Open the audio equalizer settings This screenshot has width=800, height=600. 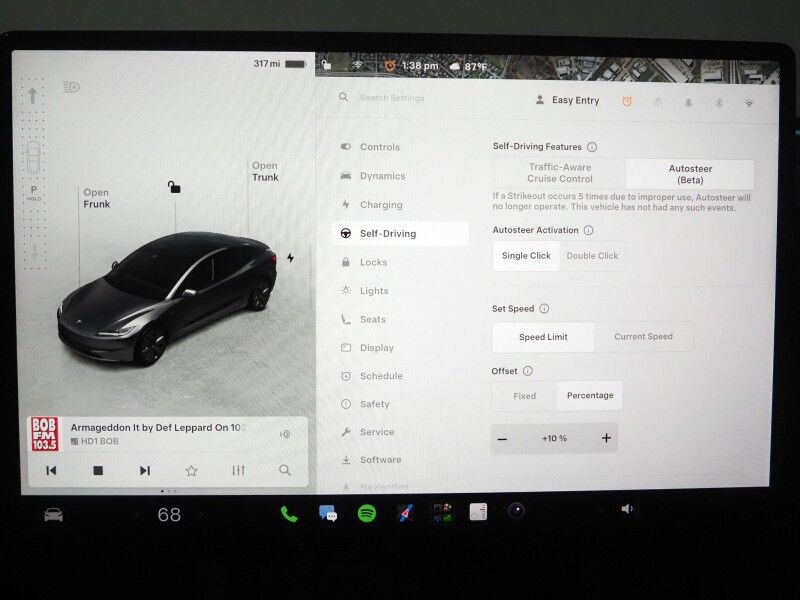pyautogui.click(x=238, y=470)
